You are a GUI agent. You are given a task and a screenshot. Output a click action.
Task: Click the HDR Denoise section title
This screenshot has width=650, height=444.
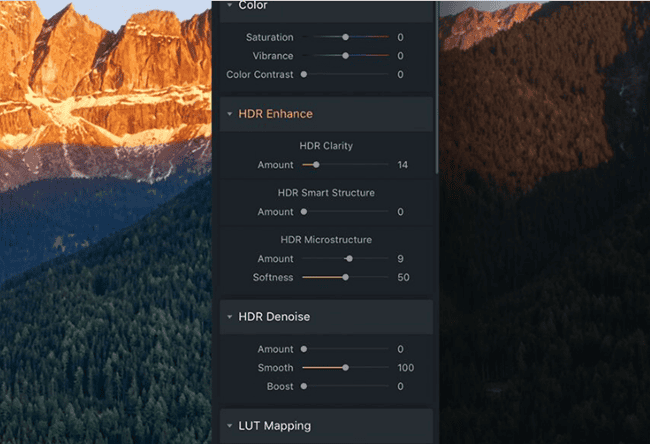(x=274, y=317)
